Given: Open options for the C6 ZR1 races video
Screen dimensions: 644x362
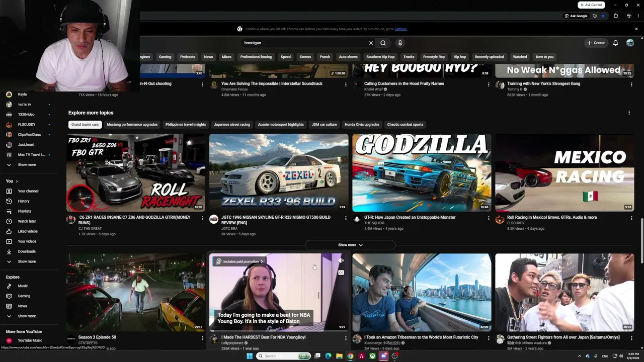Looking at the screenshot, I should coord(203,218).
